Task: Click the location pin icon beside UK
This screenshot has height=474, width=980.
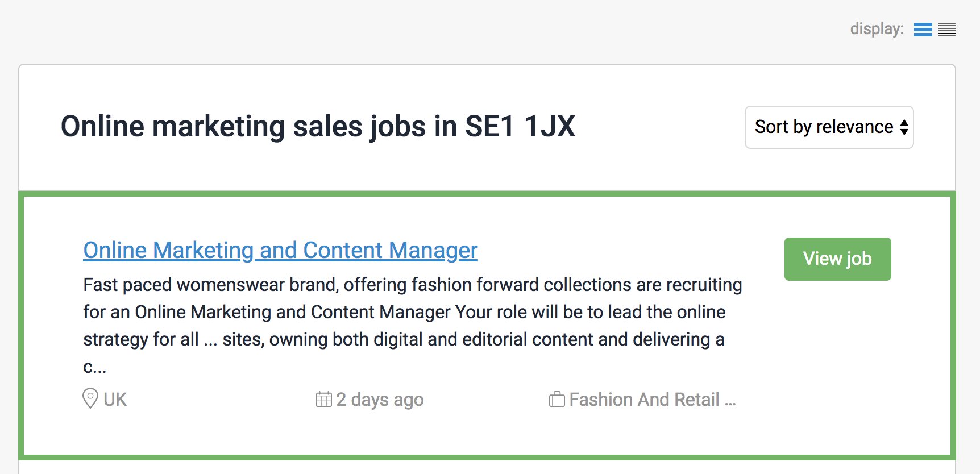Action: 90,398
